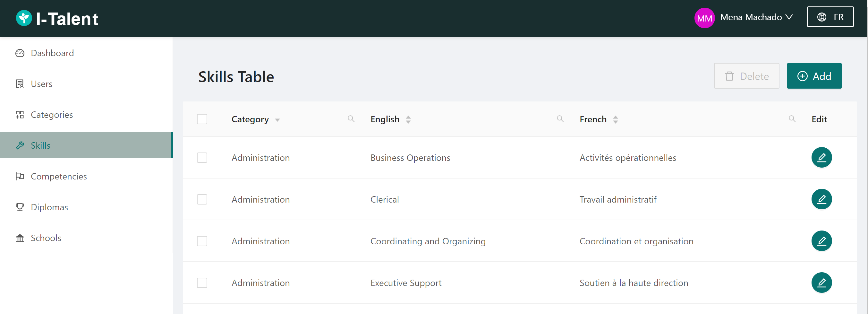Open search filter for English column

coord(560,119)
